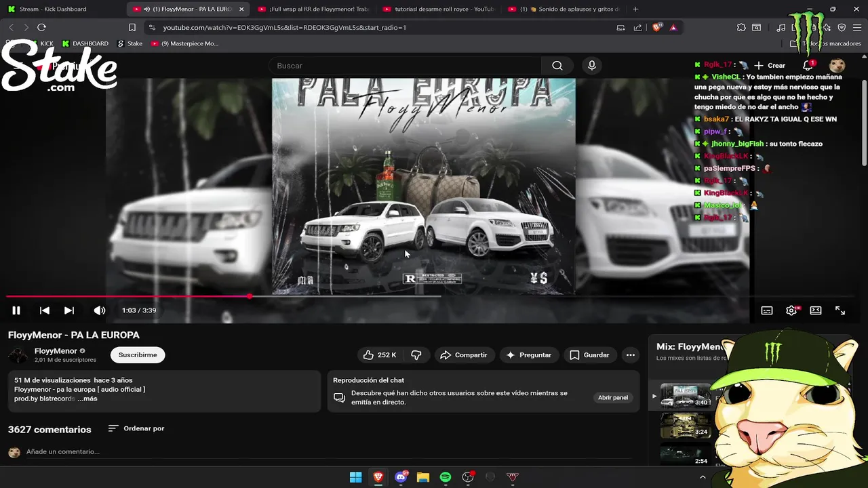This screenshot has height=488, width=868.
Task: Toggle subtitles on the player
Action: (x=767, y=310)
